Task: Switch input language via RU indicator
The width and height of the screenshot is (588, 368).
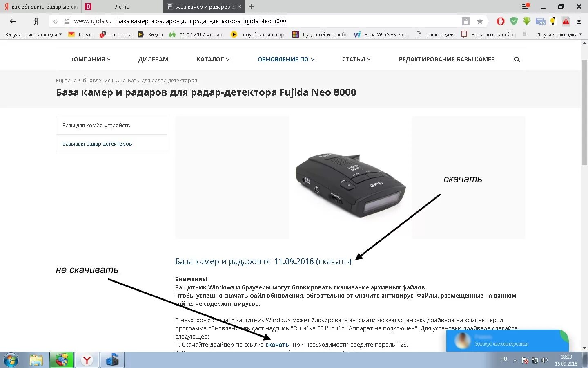Action: click(504, 359)
